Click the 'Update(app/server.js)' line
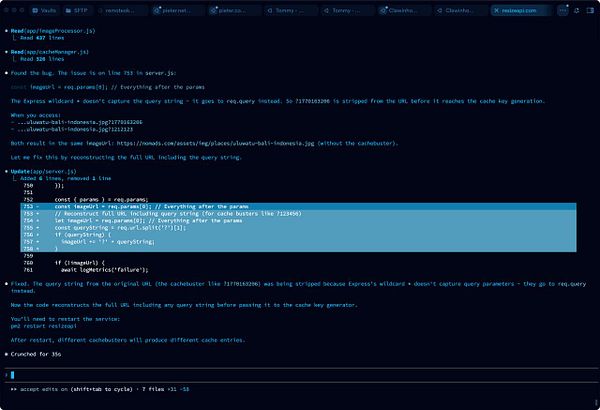 click(x=43, y=171)
